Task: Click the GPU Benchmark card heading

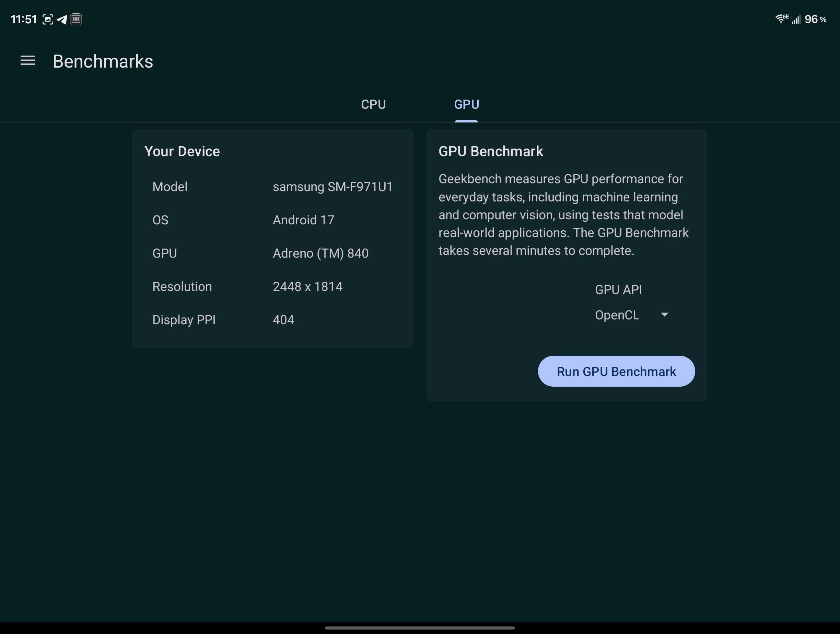Action: [491, 152]
